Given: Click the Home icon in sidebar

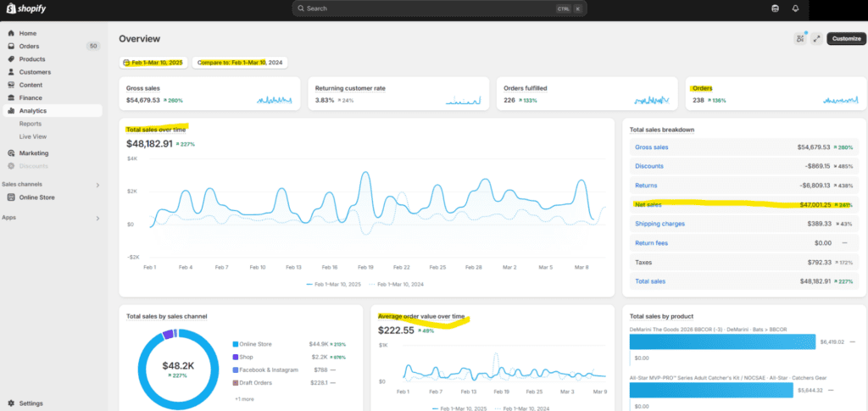Looking at the screenshot, I should click(x=11, y=33).
